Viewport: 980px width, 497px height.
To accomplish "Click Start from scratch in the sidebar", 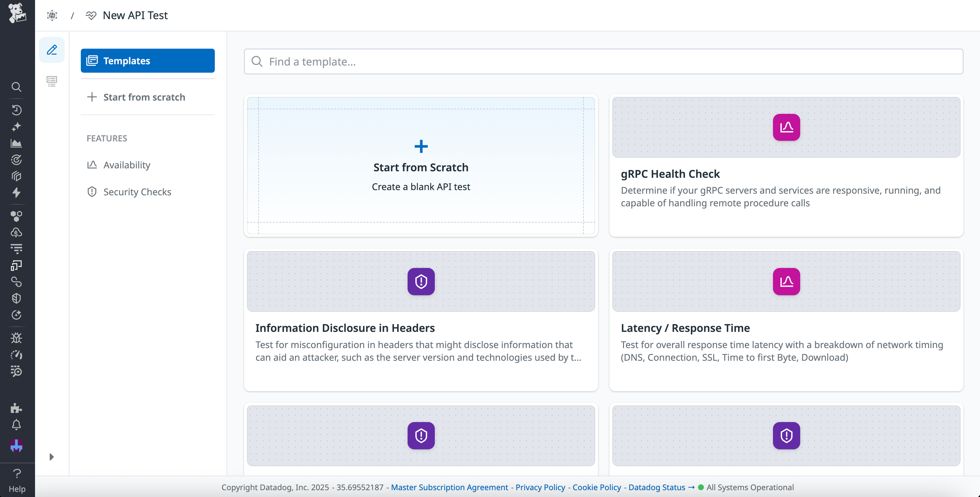I will [x=144, y=97].
